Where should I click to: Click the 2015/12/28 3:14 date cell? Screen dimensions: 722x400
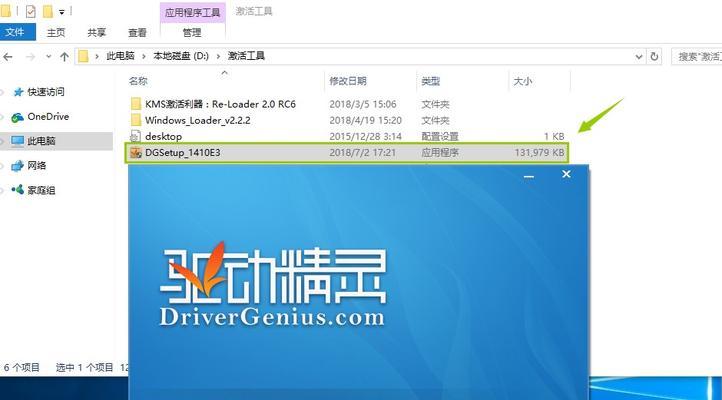365,136
